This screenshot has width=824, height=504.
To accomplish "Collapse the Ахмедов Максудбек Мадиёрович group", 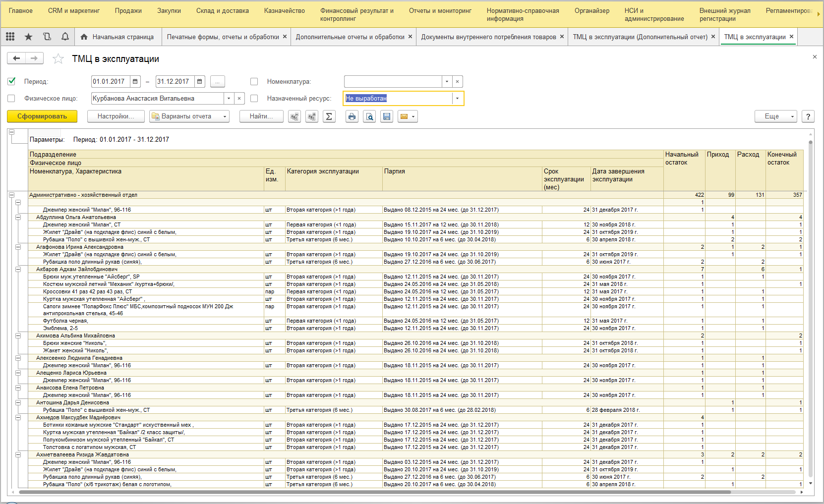I will coord(18,417).
